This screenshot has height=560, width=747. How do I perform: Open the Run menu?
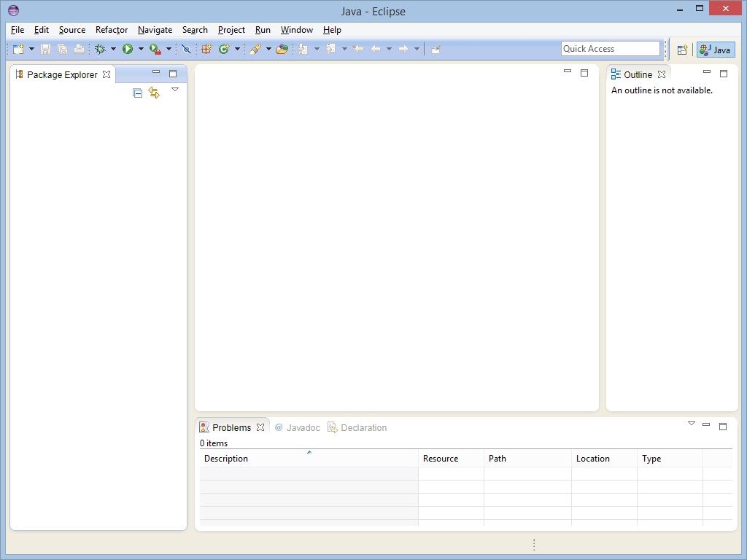pyautogui.click(x=263, y=29)
